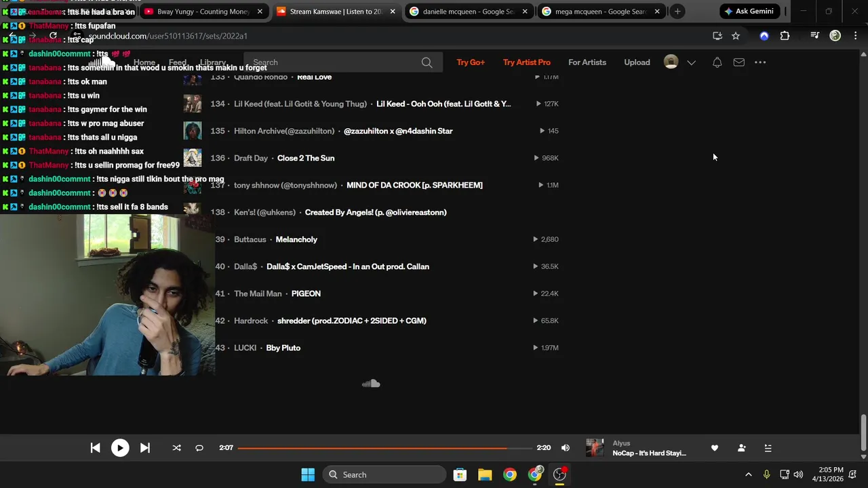Open Chrome profile avatar
Image resolution: width=868 pixels, height=488 pixels.
[835, 36]
